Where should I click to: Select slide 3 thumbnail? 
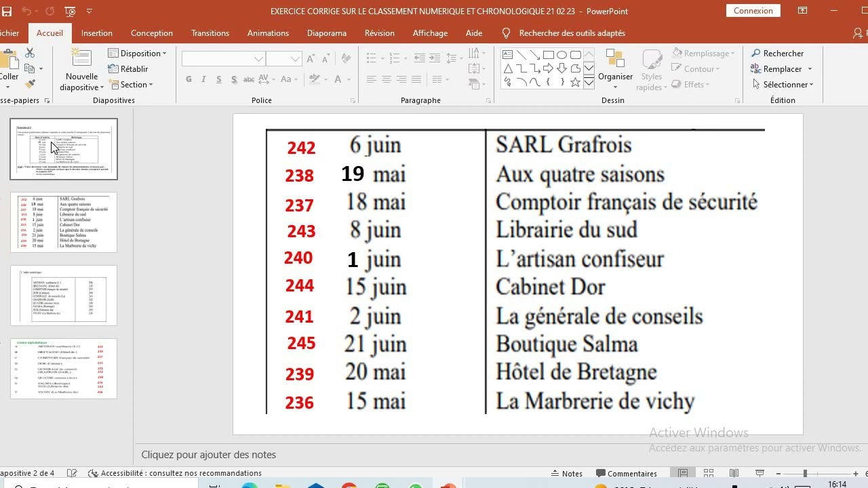(64, 296)
